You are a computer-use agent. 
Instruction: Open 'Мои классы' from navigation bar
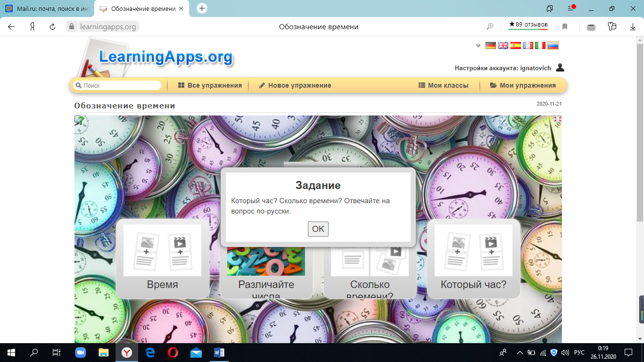click(x=443, y=85)
